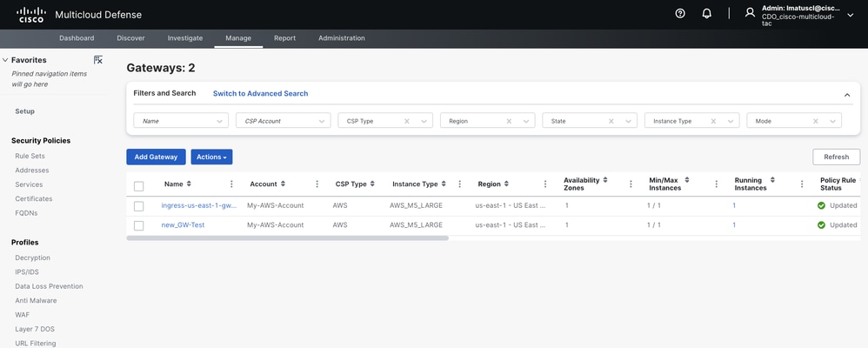Collapse the Filters and Search panel
This screenshot has height=348, width=868.
[x=847, y=96]
